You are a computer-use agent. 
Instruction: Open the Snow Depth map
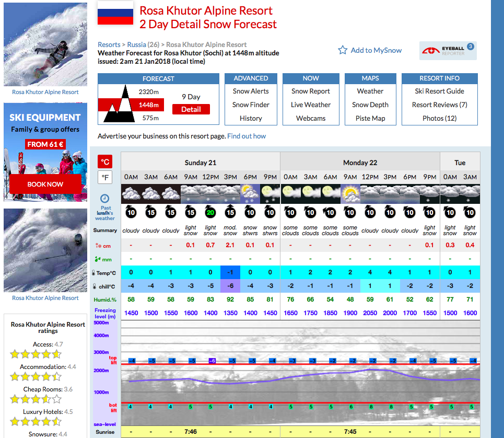[x=370, y=105]
